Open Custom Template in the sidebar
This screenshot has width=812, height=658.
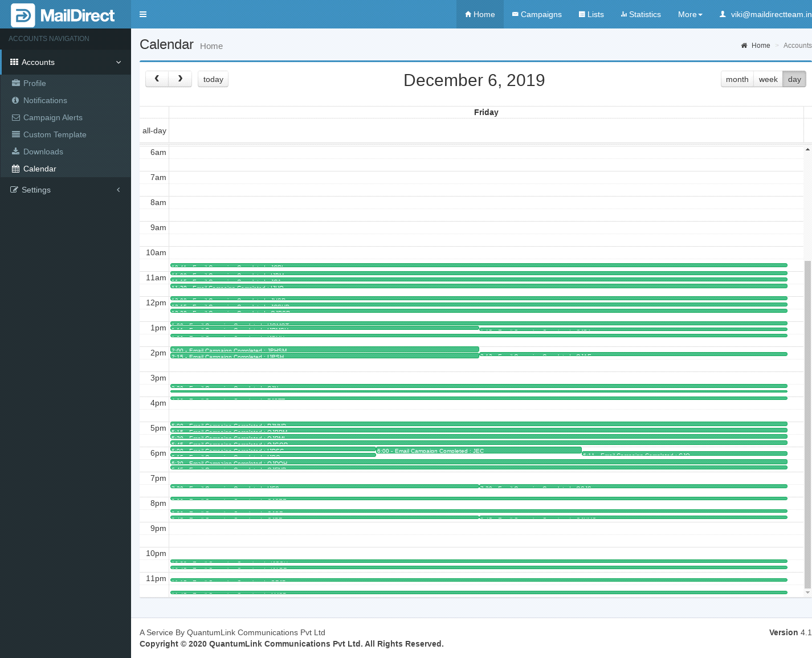pos(55,134)
